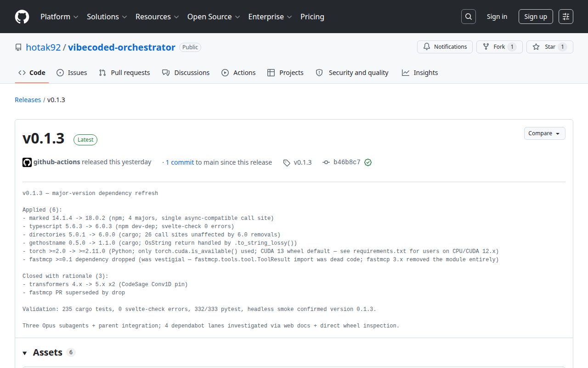588x368 pixels.
Task: Switch to the Pull requests tab
Action: click(x=124, y=73)
